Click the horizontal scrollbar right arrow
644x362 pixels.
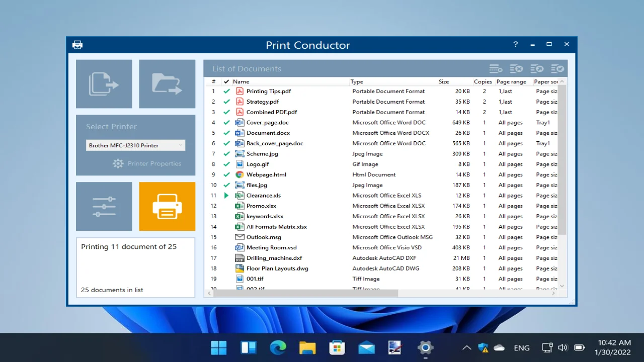(554, 293)
